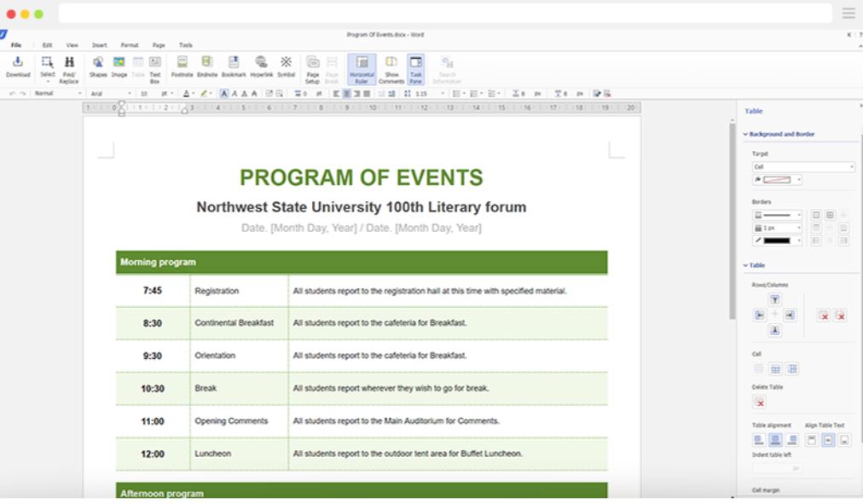Insert a Bookmark from the toolbar

point(232,62)
